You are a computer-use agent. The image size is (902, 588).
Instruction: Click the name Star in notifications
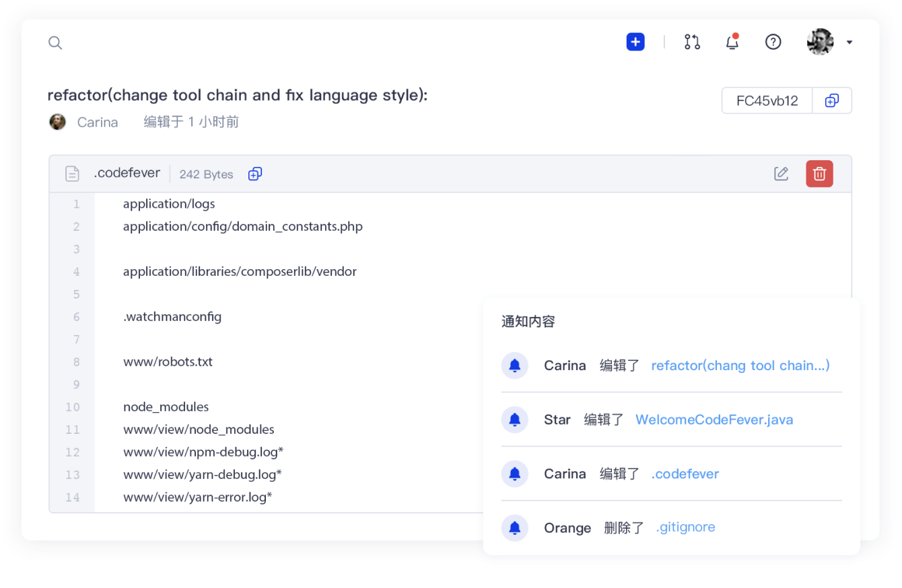point(557,420)
